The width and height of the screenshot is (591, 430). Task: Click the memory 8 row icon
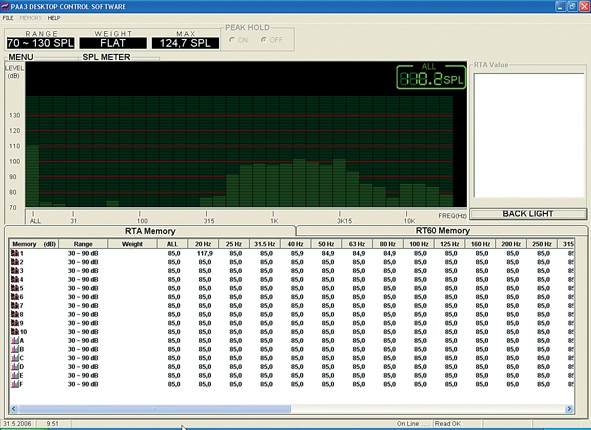[15, 314]
